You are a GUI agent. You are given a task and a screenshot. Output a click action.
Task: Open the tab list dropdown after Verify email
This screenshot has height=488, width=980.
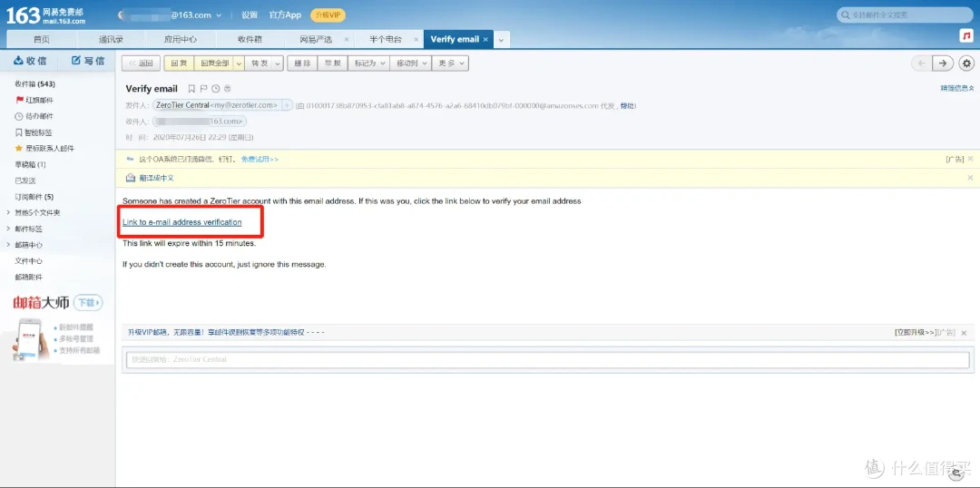point(501,39)
